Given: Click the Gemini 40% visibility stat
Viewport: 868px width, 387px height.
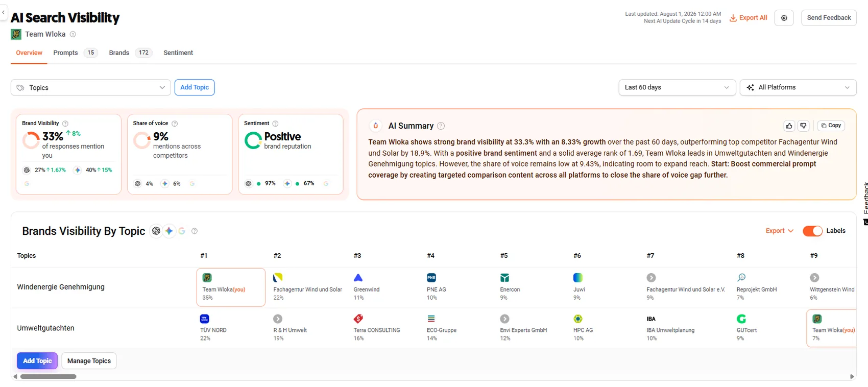Looking at the screenshot, I should pos(93,170).
